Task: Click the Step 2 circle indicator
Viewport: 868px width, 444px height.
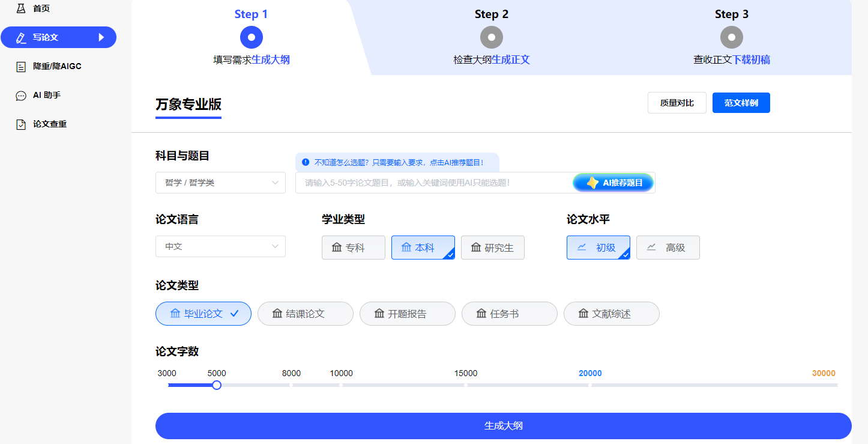Action: 492,37
